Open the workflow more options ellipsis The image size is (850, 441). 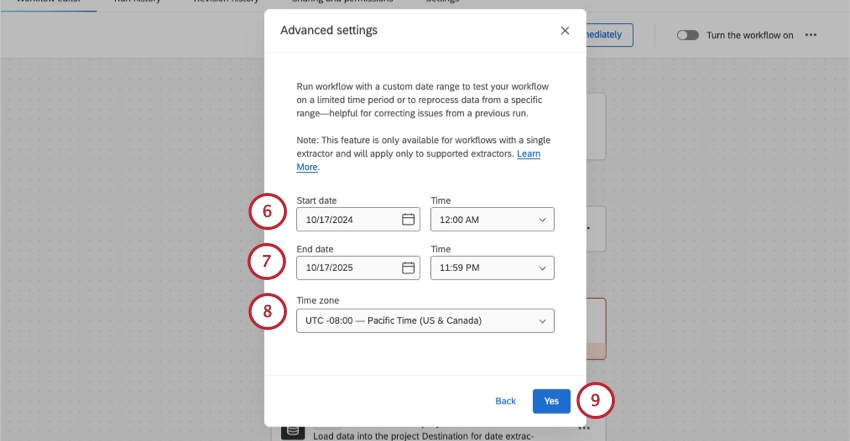coord(811,35)
